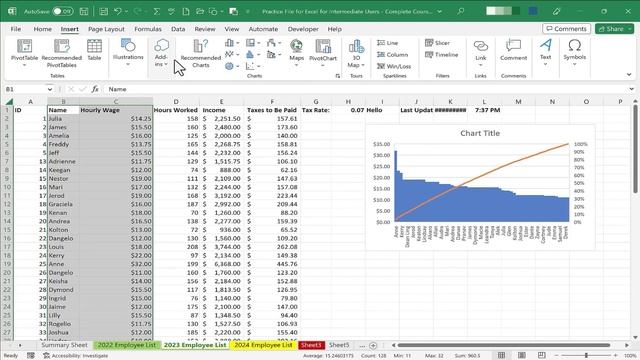640x360 pixels.
Task: Click the zoom in plus button
Action: (616, 356)
